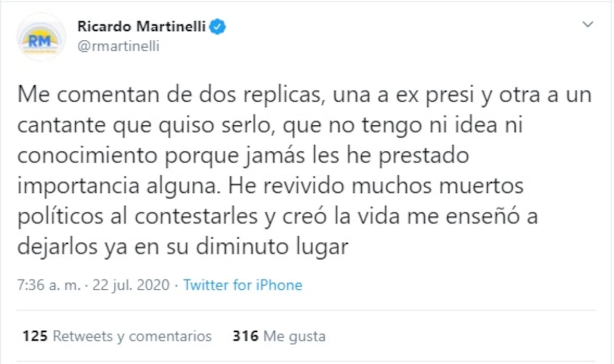Open Ricardo Martinelli's profile avatar

coord(40,36)
